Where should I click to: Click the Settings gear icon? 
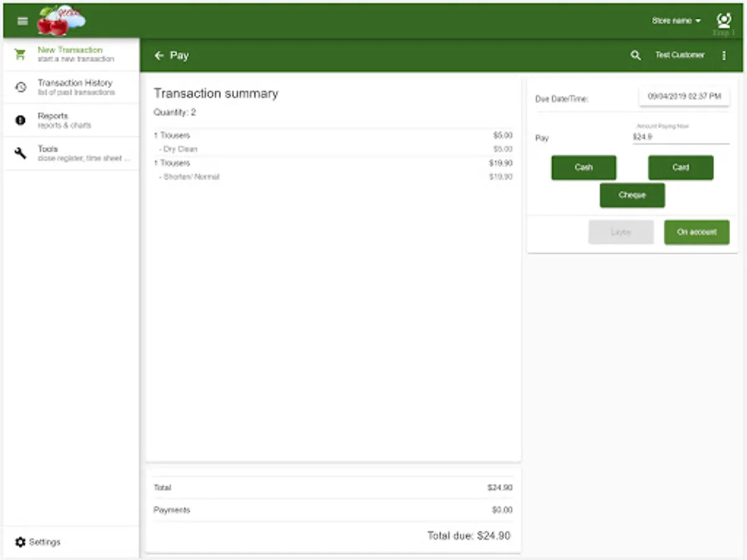coord(21,542)
